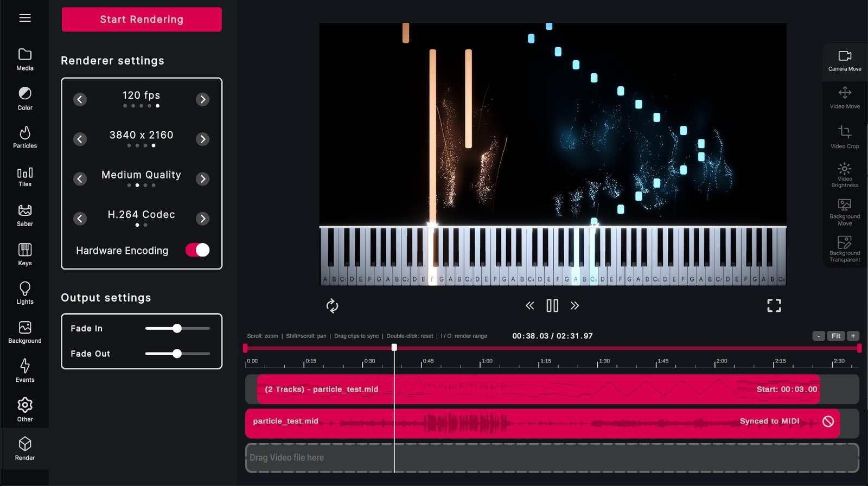Viewport: 868px width, 486px height.
Task: Open the Tiles panel
Action: tap(25, 177)
